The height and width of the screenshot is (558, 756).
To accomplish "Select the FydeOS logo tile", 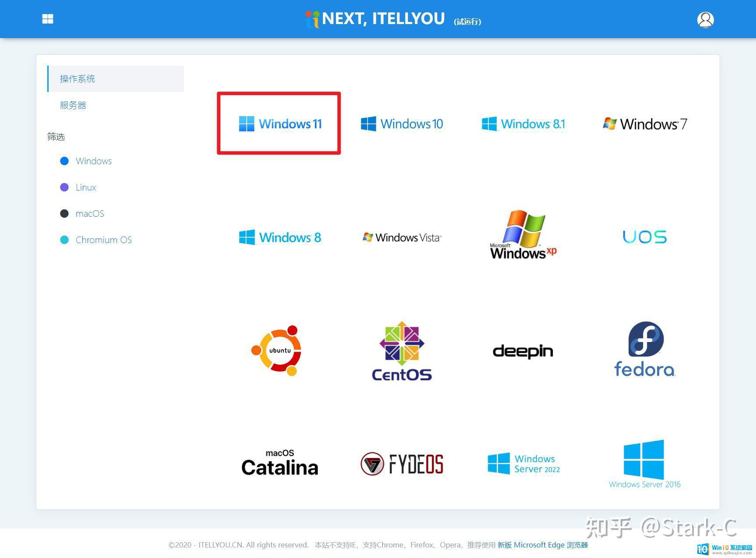I will (402, 464).
